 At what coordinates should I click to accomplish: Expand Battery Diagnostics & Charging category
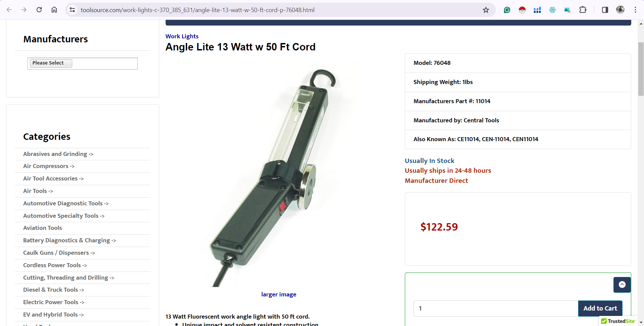(70, 240)
